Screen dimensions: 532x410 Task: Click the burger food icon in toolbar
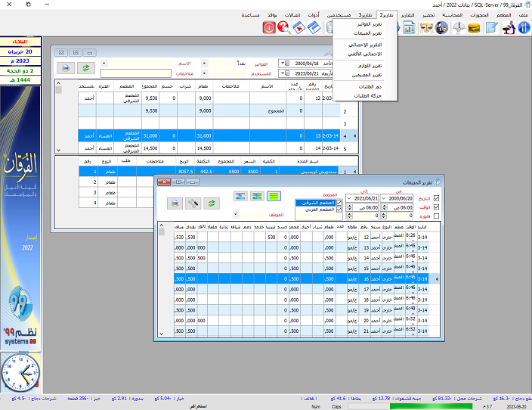click(x=475, y=28)
